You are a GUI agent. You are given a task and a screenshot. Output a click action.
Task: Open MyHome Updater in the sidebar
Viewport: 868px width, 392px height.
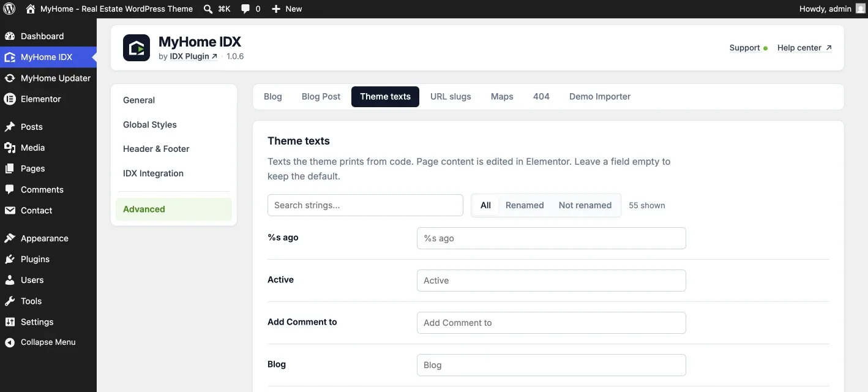(56, 78)
